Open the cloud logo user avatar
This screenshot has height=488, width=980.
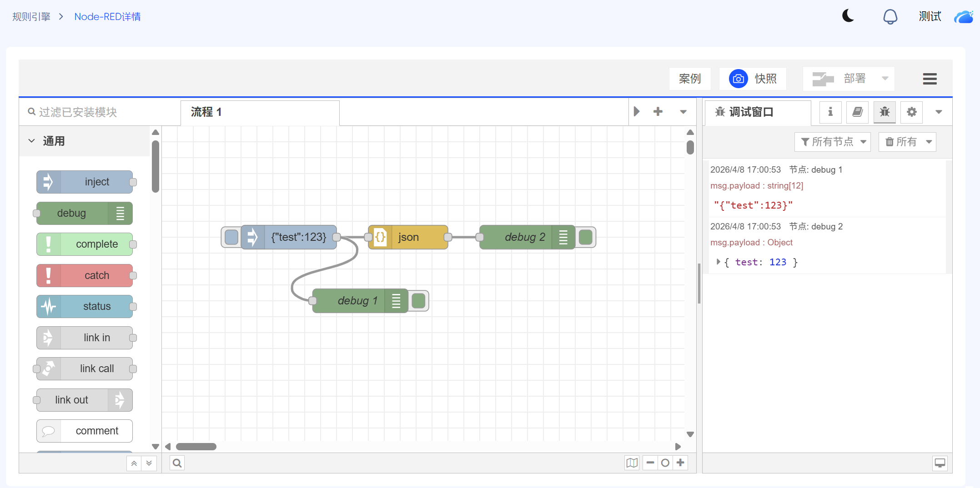(964, 17)
